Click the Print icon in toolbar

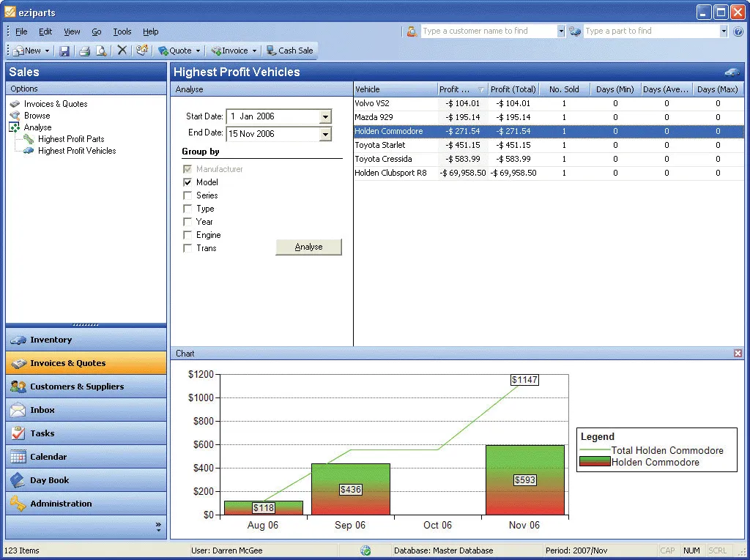coord(85,51)
